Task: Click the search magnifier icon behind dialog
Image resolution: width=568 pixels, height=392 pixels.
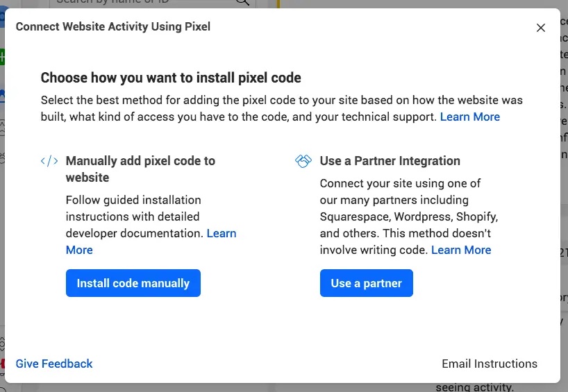Action: [x=242, y=3]
